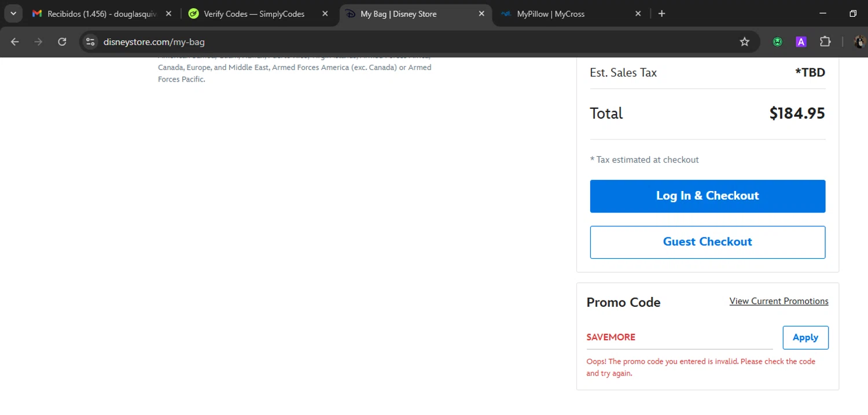The height and width of the screenshot is (415, 868).
Task: Click the Est. Sales Tax label
Action: (623, 72)
